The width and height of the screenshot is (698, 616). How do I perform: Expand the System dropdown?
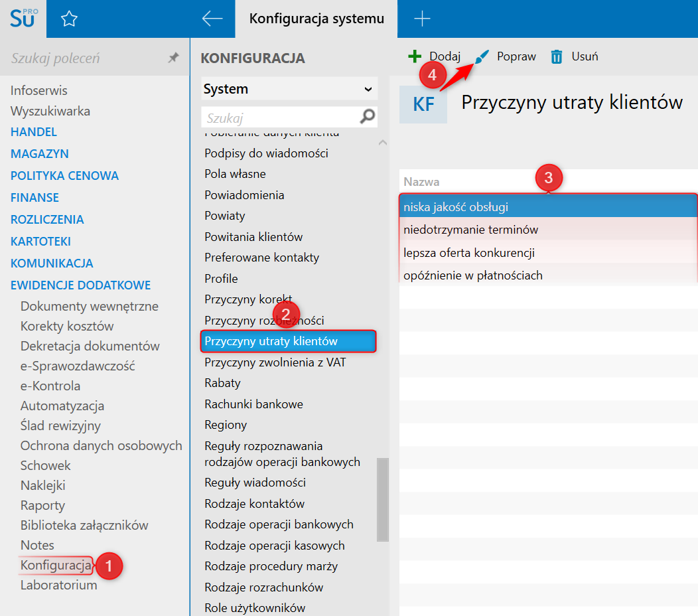[289, 89]
